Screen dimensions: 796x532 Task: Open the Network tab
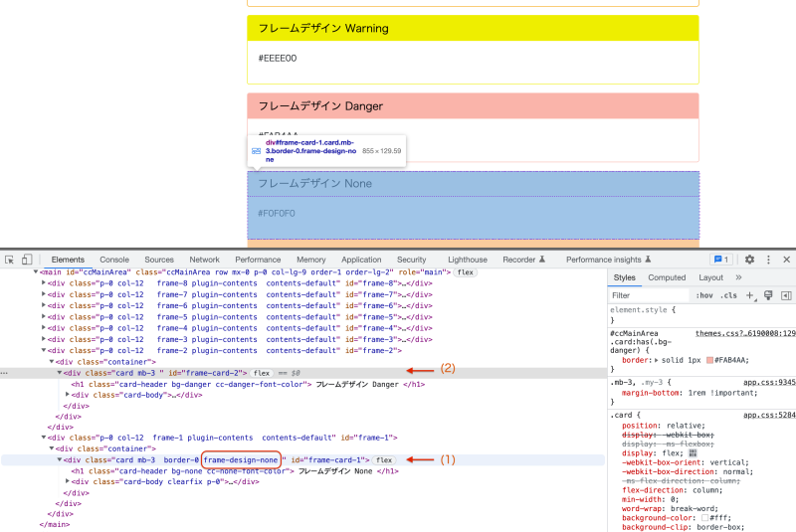(204, 260)
